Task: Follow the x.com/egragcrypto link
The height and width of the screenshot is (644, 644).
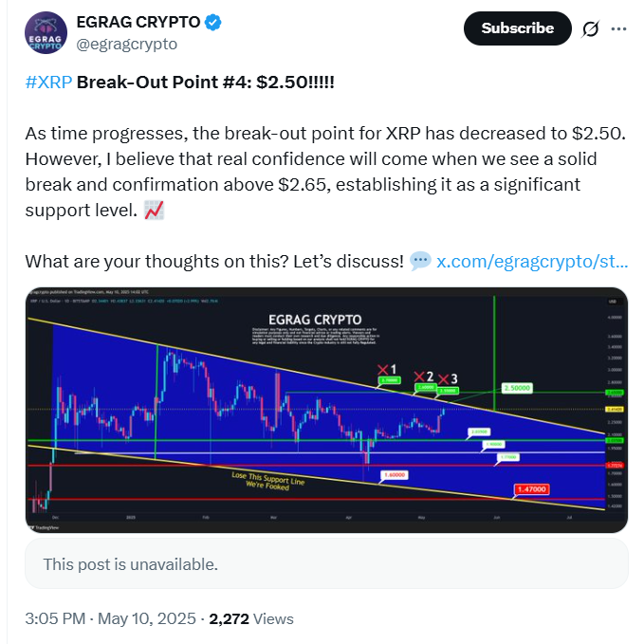Action: 531,260
